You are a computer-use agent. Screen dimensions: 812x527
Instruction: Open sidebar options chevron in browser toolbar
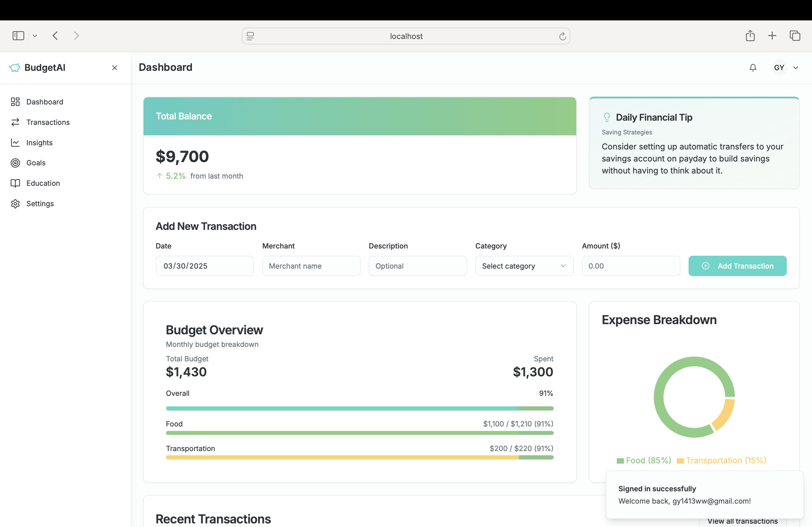point(35,36)
